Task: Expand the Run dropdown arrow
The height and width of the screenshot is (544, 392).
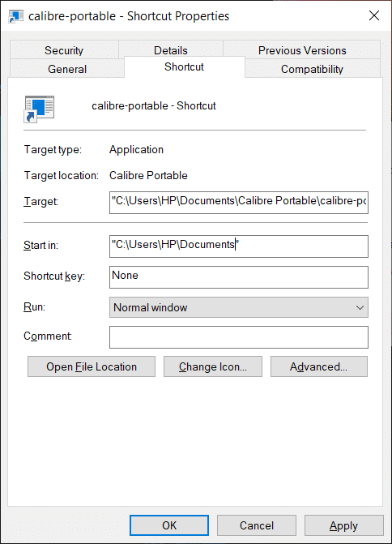Action: click(x=360, y=307)
